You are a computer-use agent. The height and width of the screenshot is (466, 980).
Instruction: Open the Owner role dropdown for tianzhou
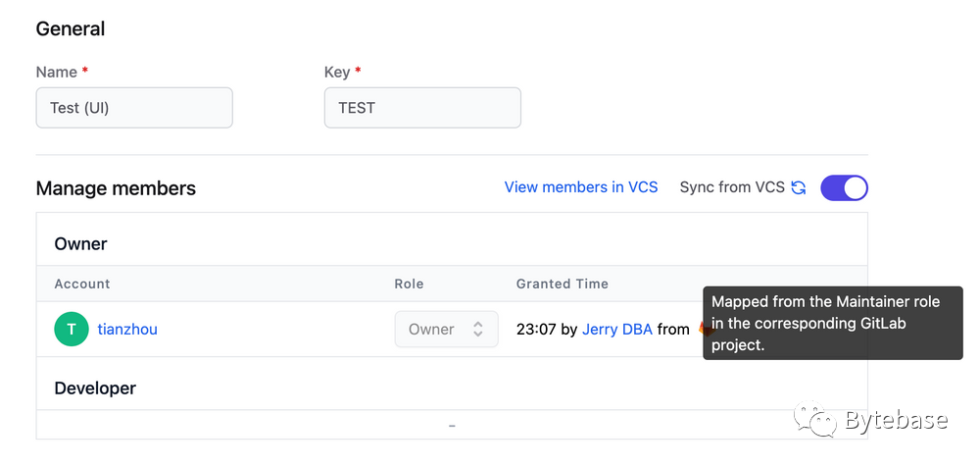[x=446, y=330]
